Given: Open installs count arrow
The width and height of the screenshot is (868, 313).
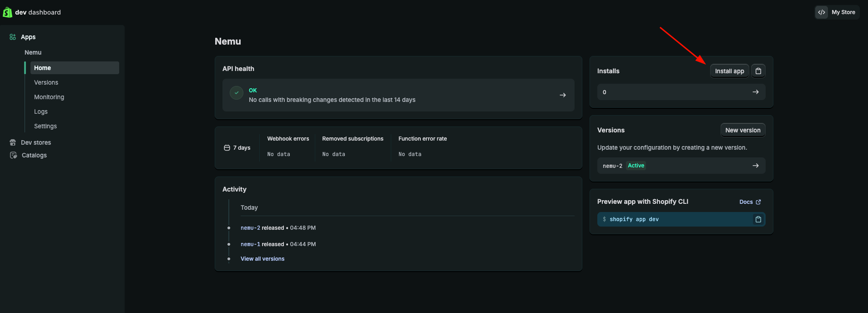Looking at the screenshot, I should 756,92.
